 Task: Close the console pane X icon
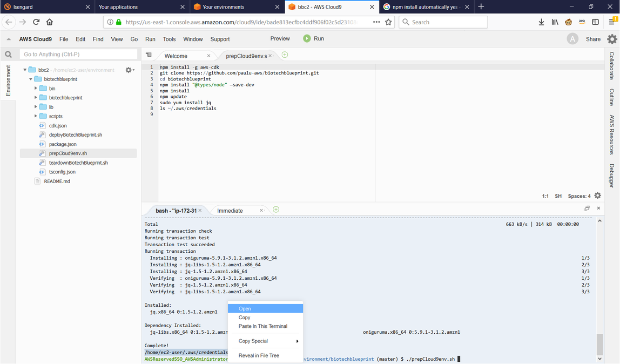pos(598,208)
